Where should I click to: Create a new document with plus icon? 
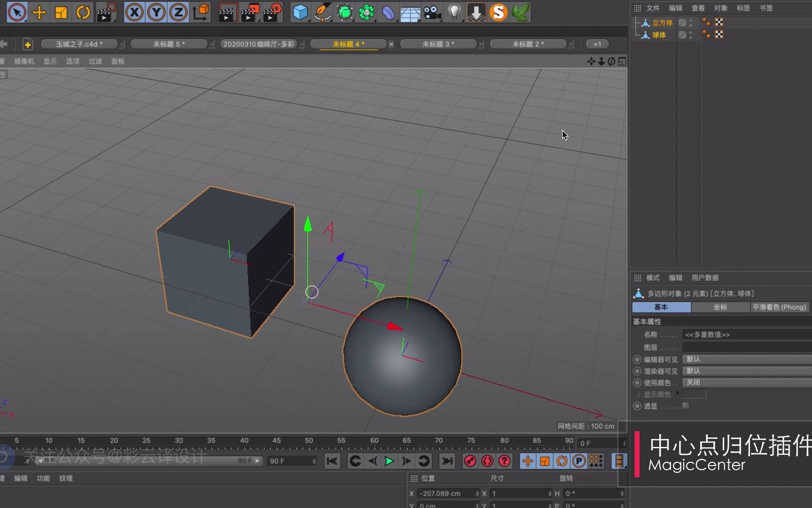point(28,44)
